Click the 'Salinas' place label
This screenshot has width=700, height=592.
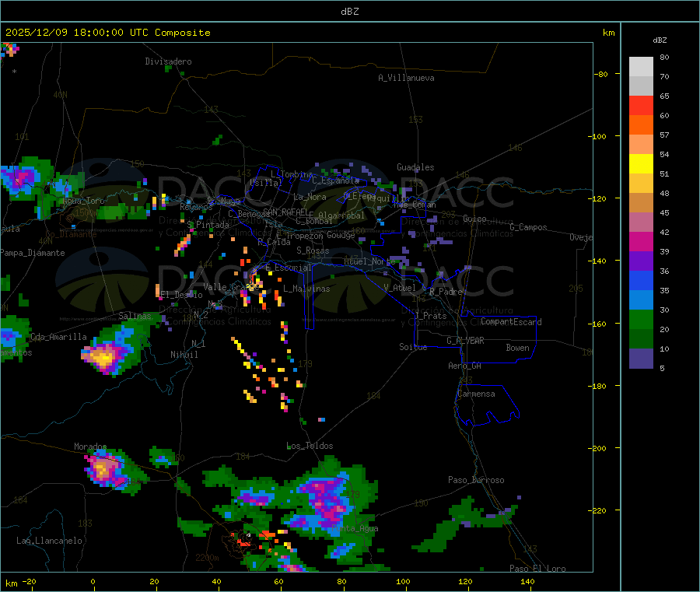[135, 316]
